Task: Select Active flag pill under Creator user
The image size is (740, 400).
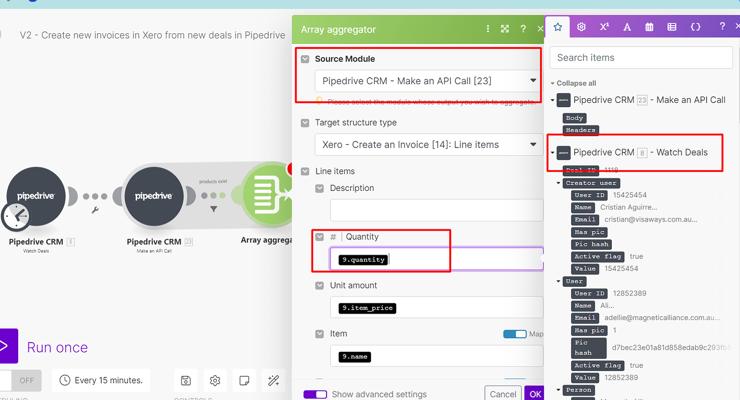Action: coord(598,256)
